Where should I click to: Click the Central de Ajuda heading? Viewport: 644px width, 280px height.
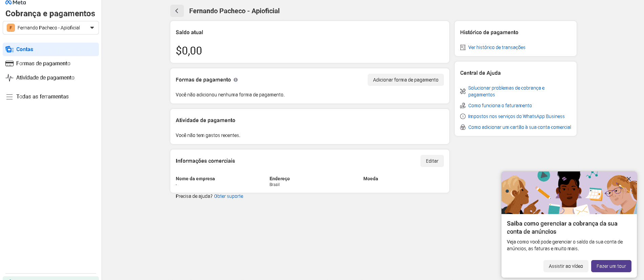[480, 73]
